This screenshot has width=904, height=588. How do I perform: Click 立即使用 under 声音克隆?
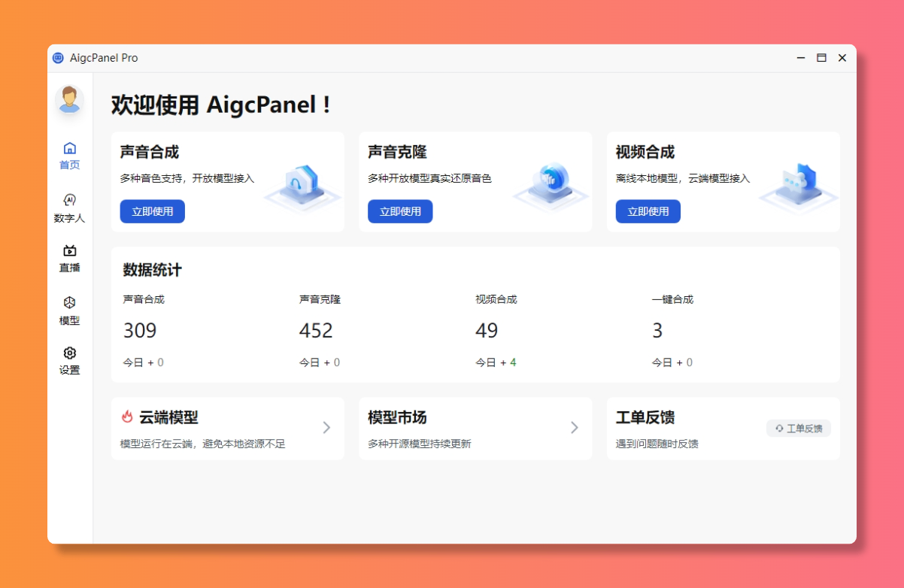[399, 211]
